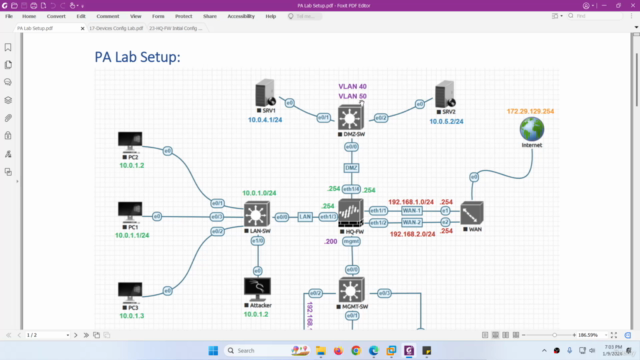Expand the collapsed left navigation panel arrow
Image resolution: width=640 pixels, height=360 pixels.
click(17, 181)
